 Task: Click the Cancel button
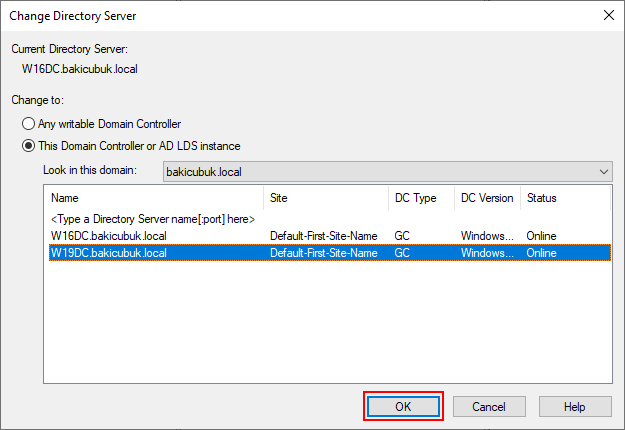point(489,406)
